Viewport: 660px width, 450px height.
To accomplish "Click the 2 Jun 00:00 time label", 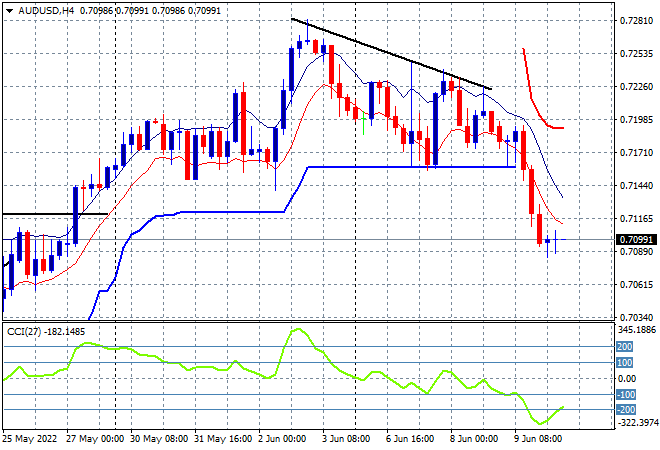I will coord(282,439).
